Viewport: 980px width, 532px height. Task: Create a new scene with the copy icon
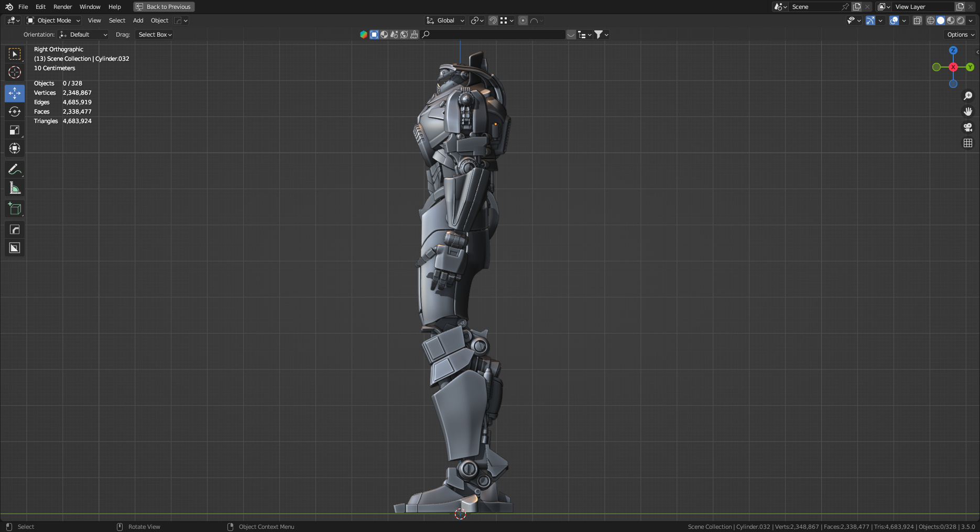[857, 7]
